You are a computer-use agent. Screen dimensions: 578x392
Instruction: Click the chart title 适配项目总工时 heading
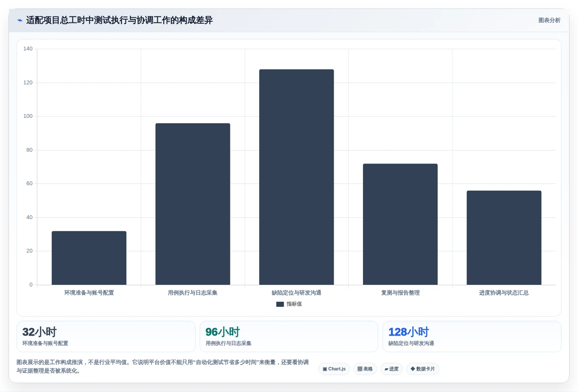119,20
